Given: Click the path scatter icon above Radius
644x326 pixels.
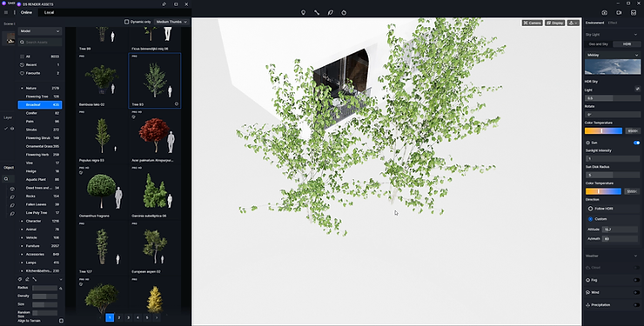Looking at the screenshot, I should [x=35, y=279].
